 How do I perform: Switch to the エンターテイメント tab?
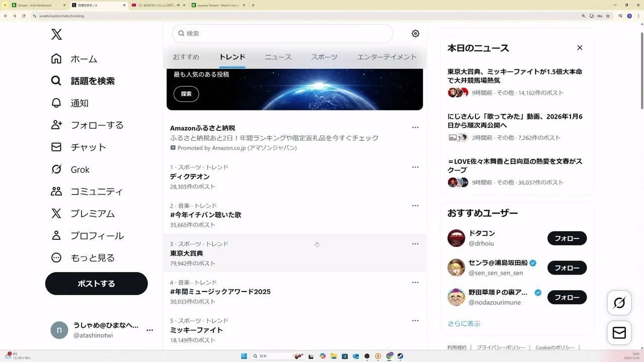[x=387, y=57]
